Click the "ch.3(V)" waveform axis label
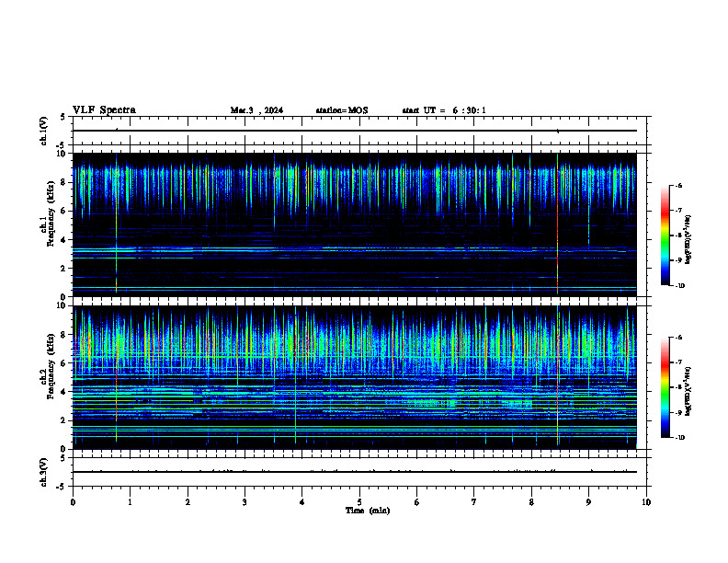728x563 pixels. (44, 473)
